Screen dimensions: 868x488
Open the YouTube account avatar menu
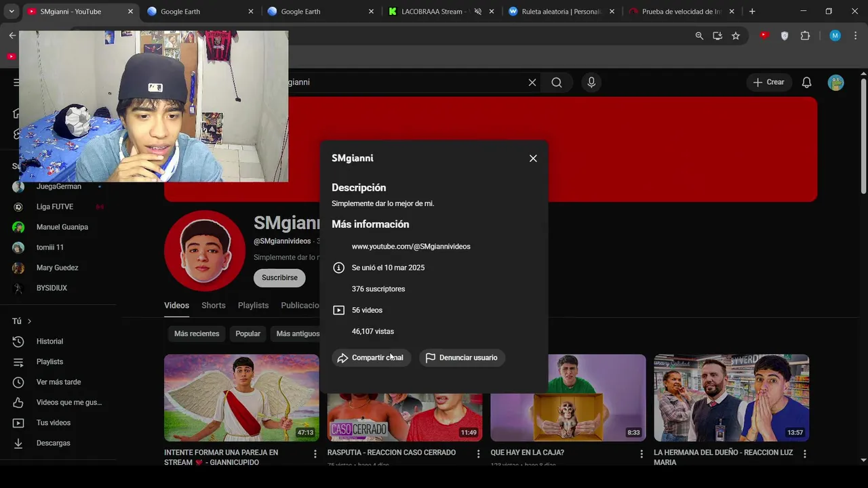point(836,82)
